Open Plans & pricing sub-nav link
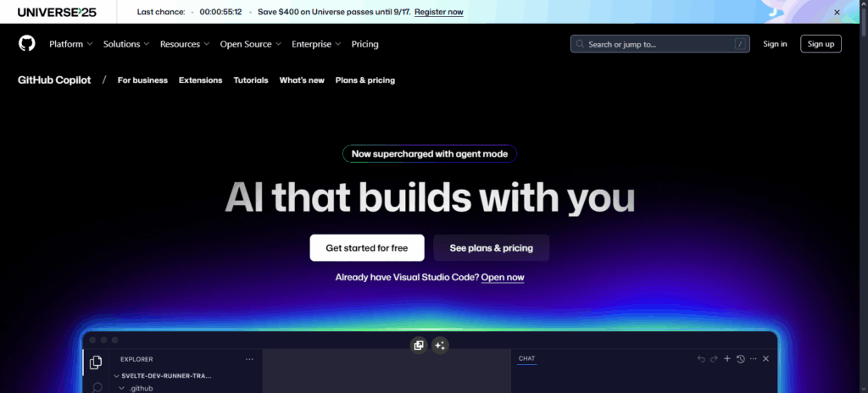The width and height of the screenshot is (868, 393). tap(365, 80)
